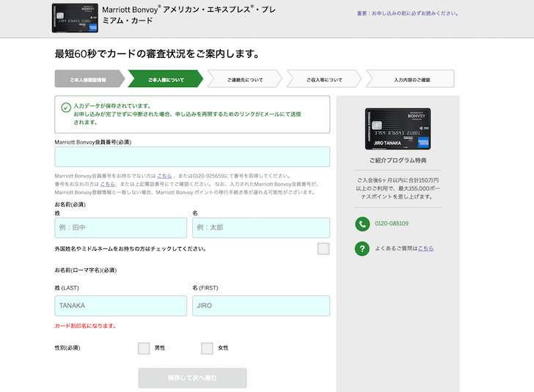Select the 女性 gender checkbox

click(207, 348)
